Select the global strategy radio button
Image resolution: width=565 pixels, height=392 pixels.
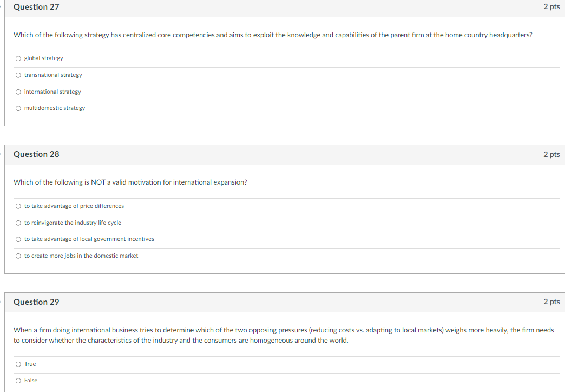18,58
